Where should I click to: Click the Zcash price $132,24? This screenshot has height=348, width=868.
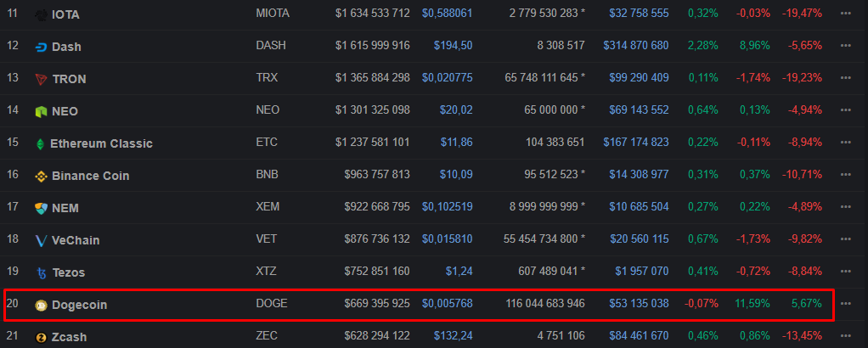coord(454,335)
